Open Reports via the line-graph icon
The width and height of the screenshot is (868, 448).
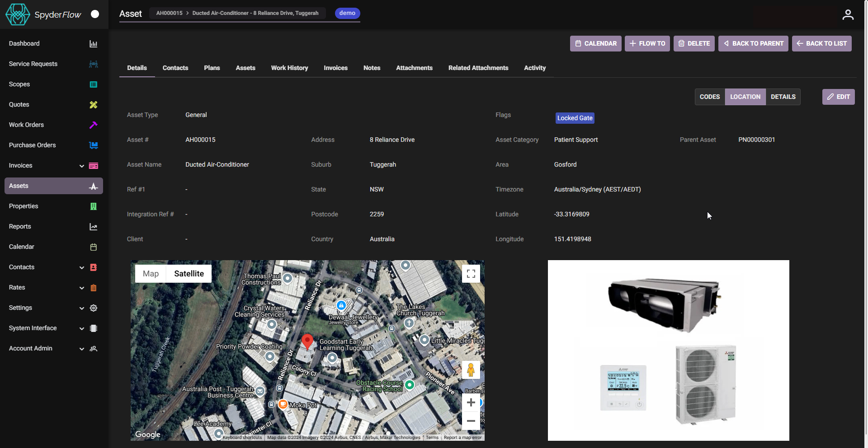click(x=94, y=226)
